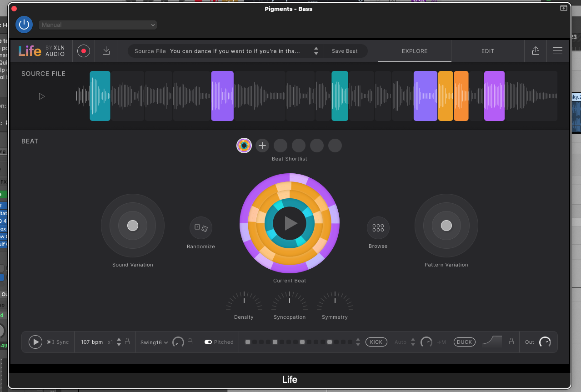Open the hamburger menu at top right

[x=558, y=51]
